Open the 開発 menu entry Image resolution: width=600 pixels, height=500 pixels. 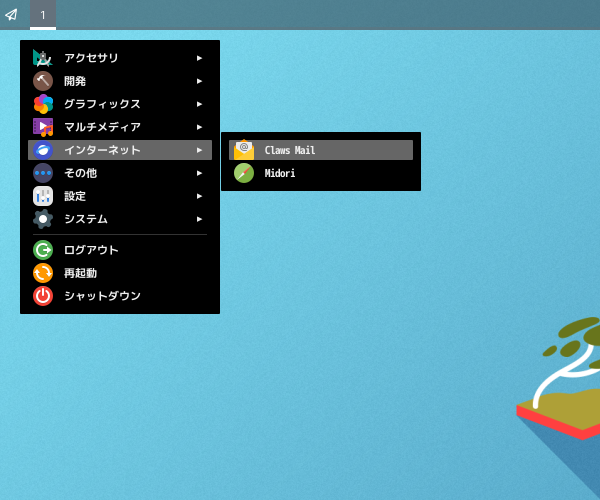[x=120, y=81]
